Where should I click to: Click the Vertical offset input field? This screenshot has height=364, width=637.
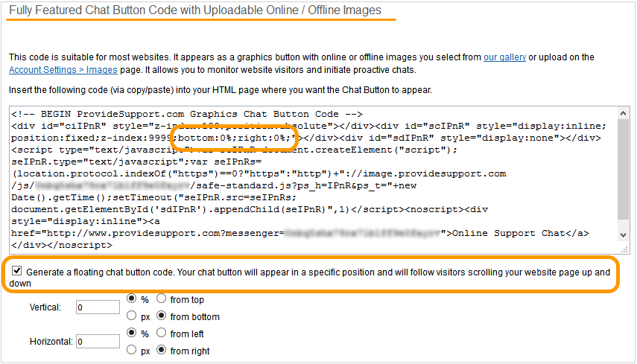coord(98,307)
